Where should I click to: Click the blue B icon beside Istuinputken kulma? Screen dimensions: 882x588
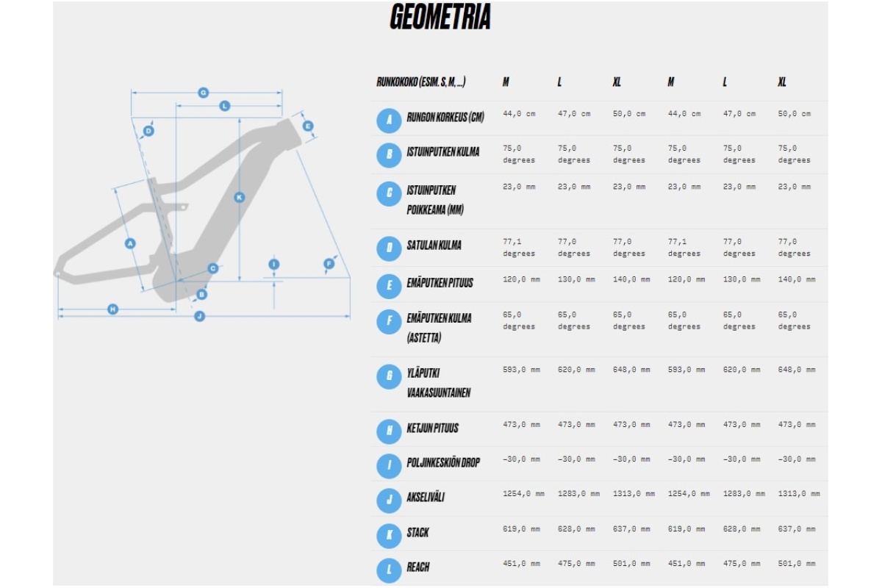click(389, 154)
